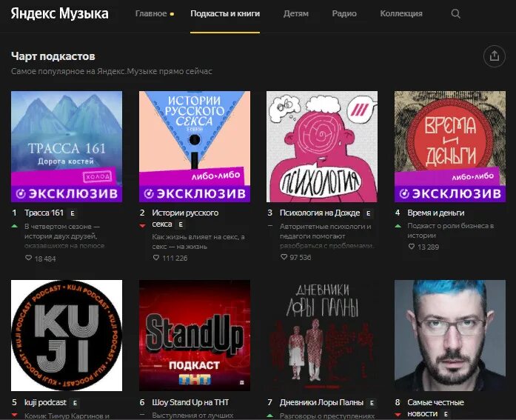The width and height of the screenshot is (516, 420).
Task: Open Дневники Лоры Палны title link
Action: click(x=321, y=402)
